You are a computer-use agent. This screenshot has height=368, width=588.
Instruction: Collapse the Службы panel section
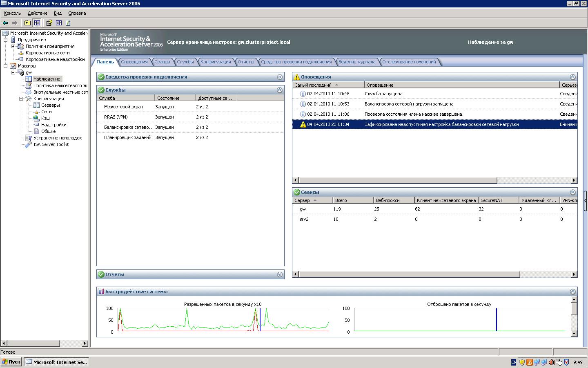[280, 90]
